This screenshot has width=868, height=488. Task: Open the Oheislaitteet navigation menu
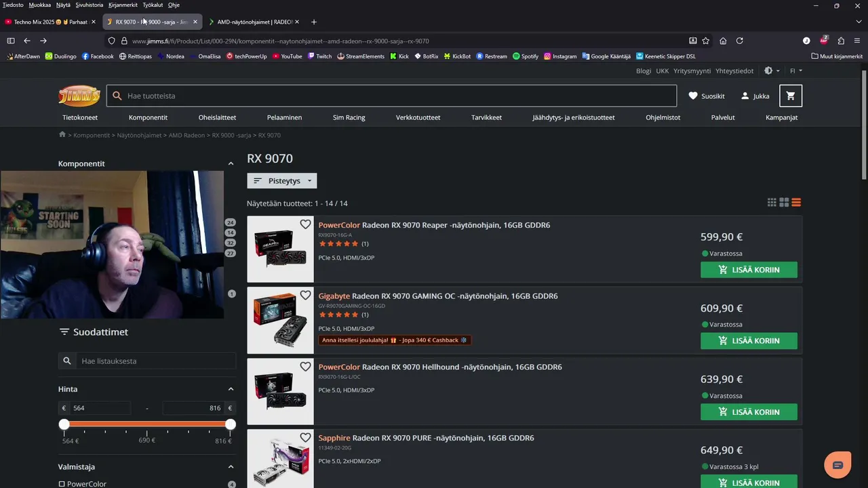[x=217, y=117]
